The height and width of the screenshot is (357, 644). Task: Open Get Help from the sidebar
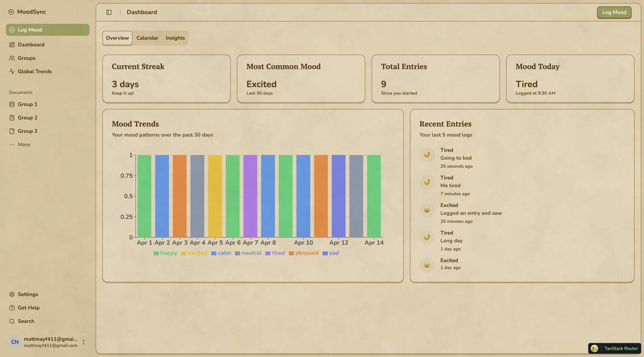coord(48,308)
